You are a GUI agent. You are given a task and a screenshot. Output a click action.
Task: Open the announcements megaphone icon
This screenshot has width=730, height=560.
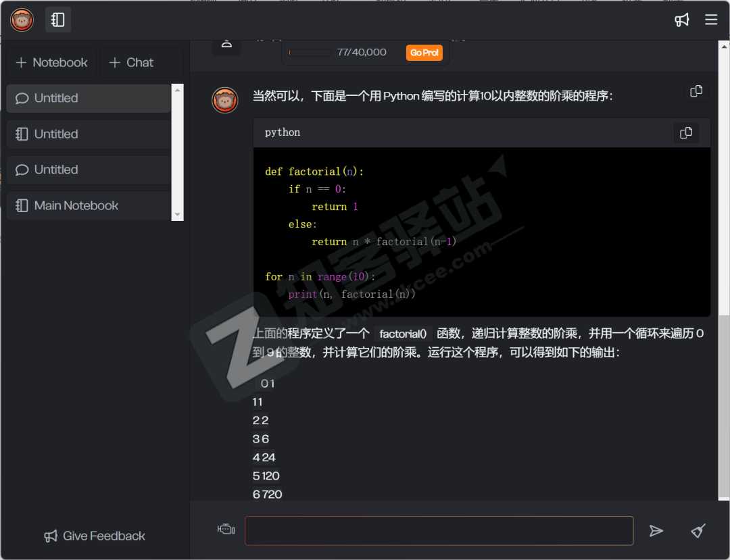coord(681,20)
